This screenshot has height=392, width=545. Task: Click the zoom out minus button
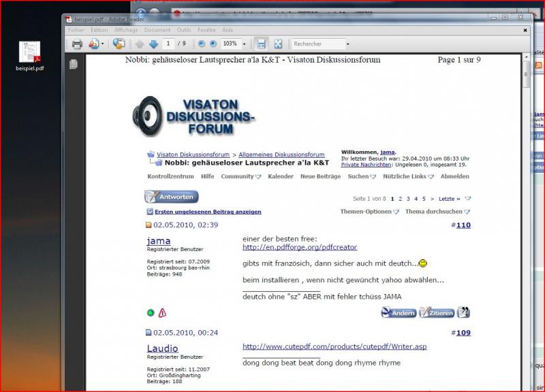201,44
